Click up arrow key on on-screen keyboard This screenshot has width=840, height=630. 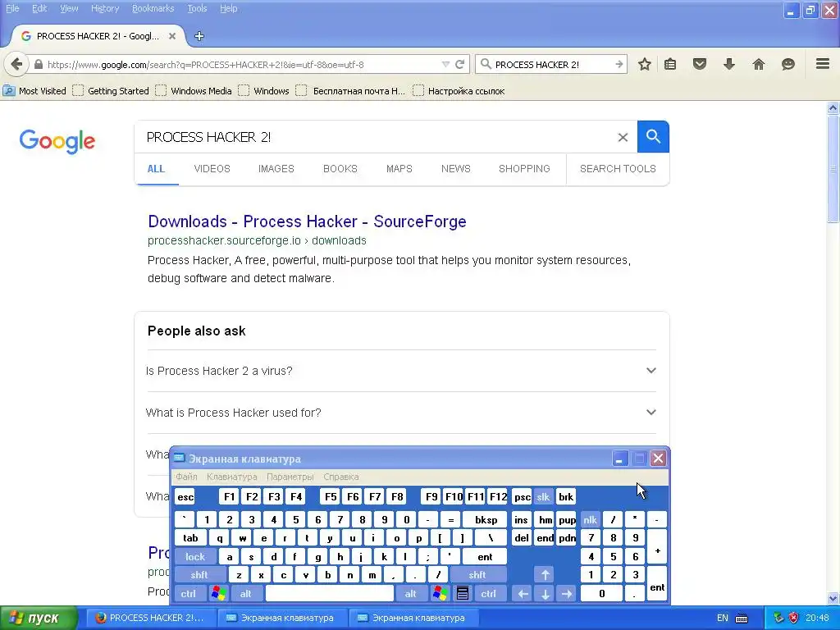click(x=545, y=575)
